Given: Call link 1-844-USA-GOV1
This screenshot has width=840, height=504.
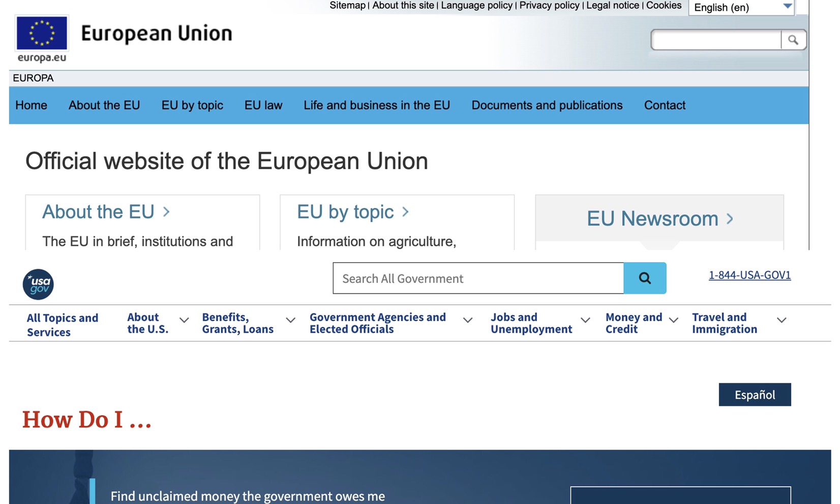Looking at the screenshot, I should (x=749, y=275).
